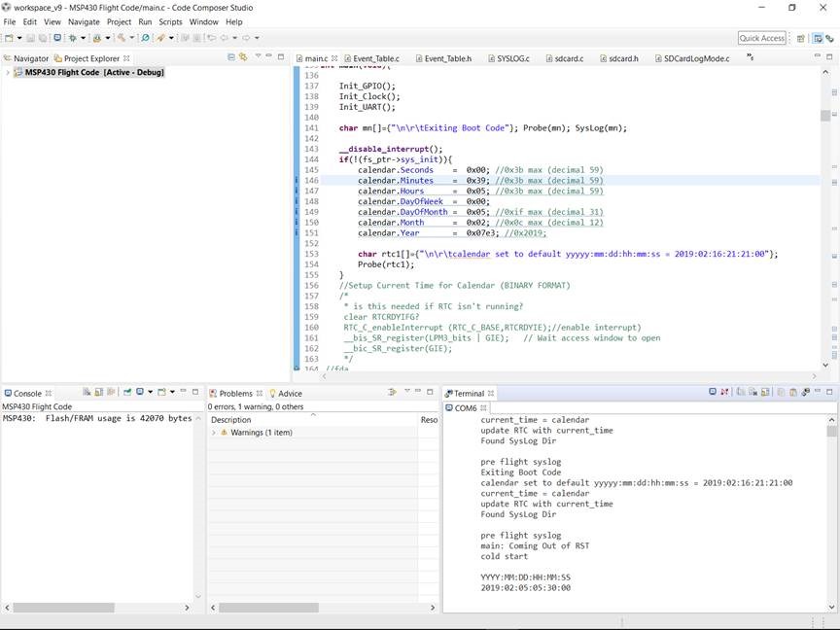Open the Open Perspective icon
This screenshot has width=840, height=630.
[x=801, y=38]
